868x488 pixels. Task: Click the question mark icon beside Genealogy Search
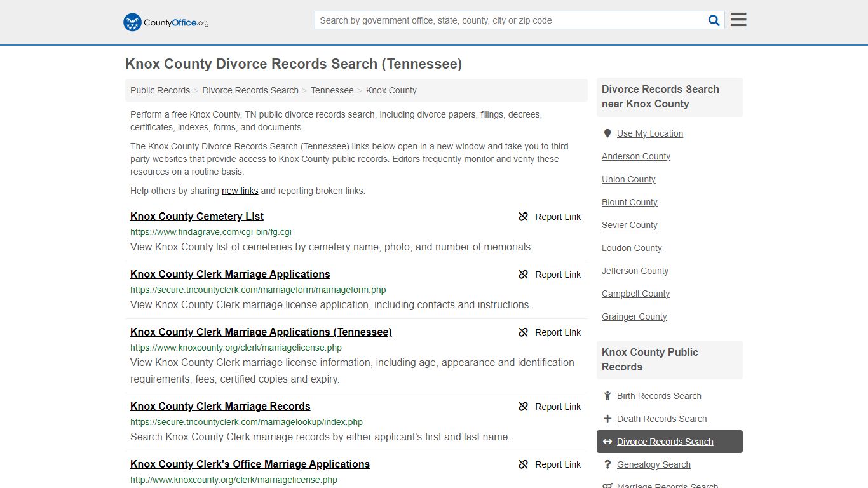pyautogui.click(x=607, y=464)
